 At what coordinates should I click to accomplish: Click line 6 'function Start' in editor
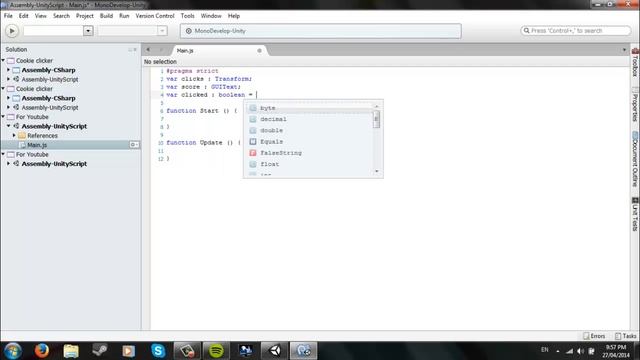point(202,111)
